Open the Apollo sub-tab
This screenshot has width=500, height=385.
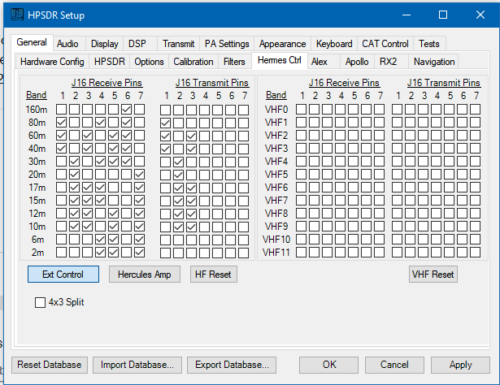click(357, 62)
